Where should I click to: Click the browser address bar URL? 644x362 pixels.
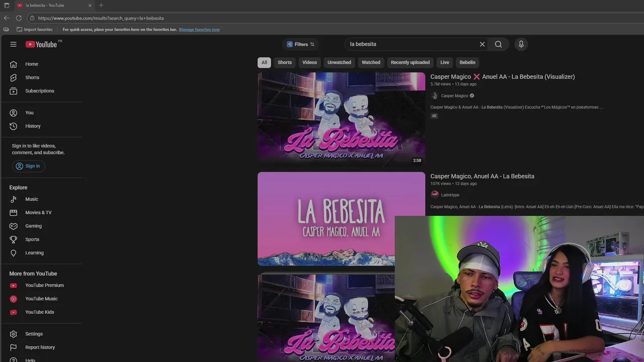click(x=101, y=18)
